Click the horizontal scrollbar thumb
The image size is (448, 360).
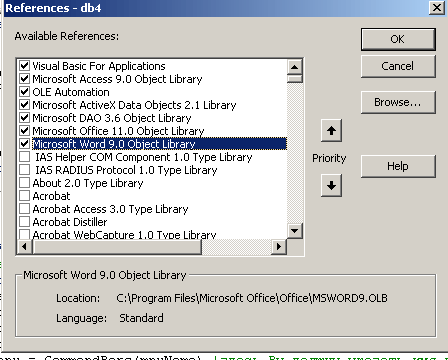(117, 247)
